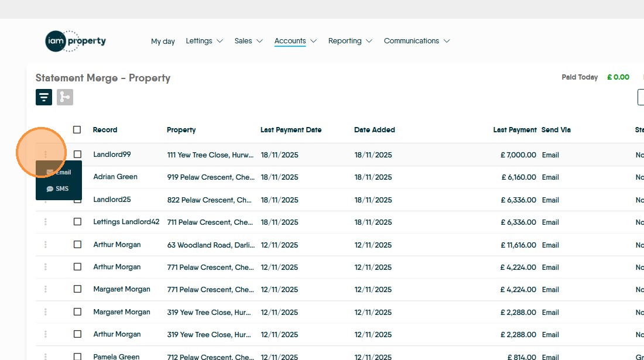Open three-dot menu for Woodland Road row

pos(46,245)
